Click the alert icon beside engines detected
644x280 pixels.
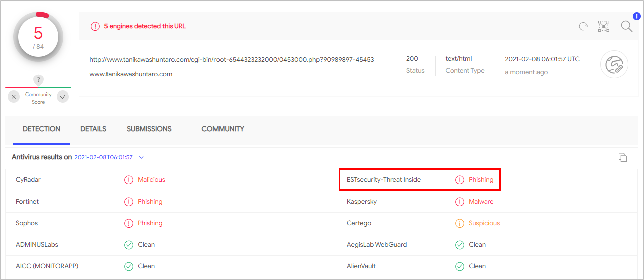pos(95,26)
